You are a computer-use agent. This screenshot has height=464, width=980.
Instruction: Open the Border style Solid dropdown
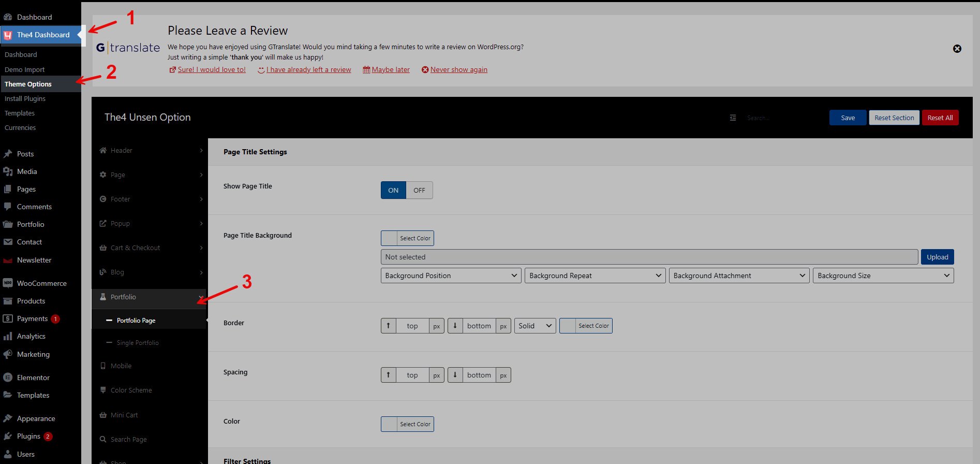[535, 326]
